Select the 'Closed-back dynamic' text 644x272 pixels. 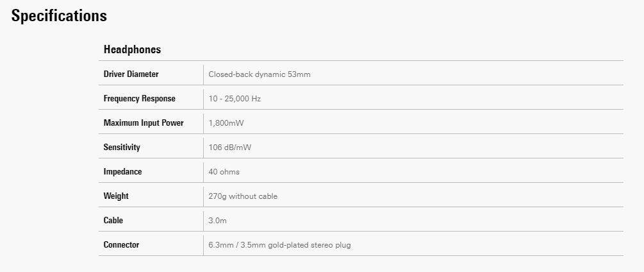pos(247,74)
